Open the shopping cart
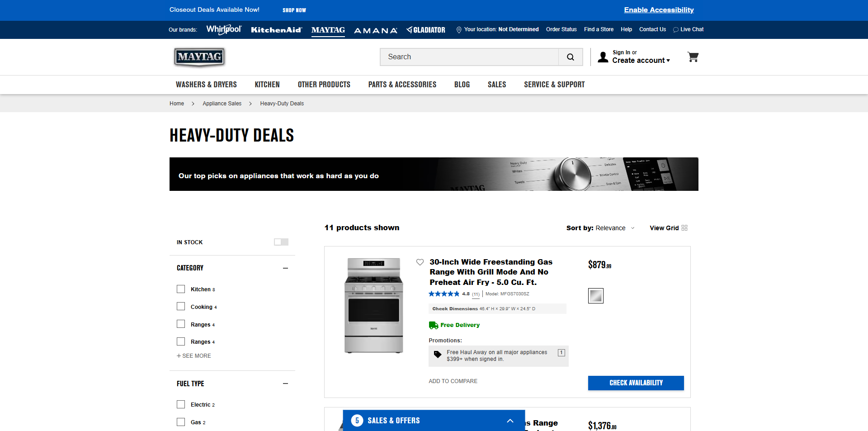 click(693, 57)
